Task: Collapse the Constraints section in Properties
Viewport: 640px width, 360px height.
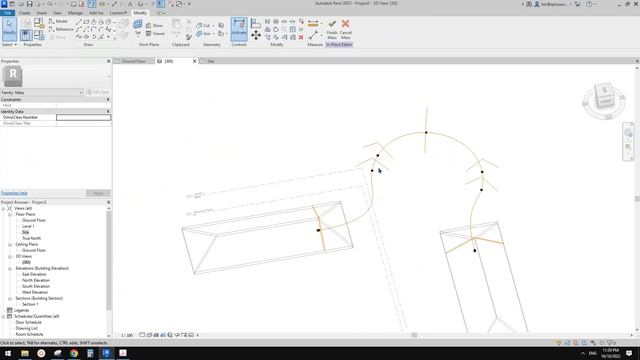Action: [108, 100]
